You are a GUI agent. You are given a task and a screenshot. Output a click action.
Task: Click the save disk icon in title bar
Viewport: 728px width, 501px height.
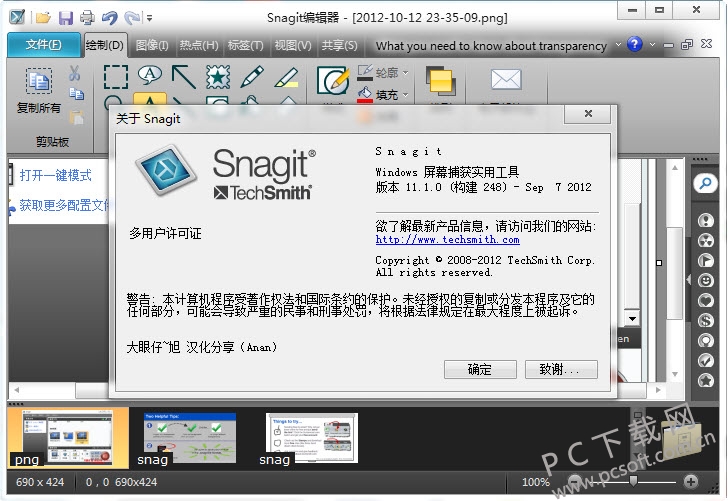tap(66, 18)
